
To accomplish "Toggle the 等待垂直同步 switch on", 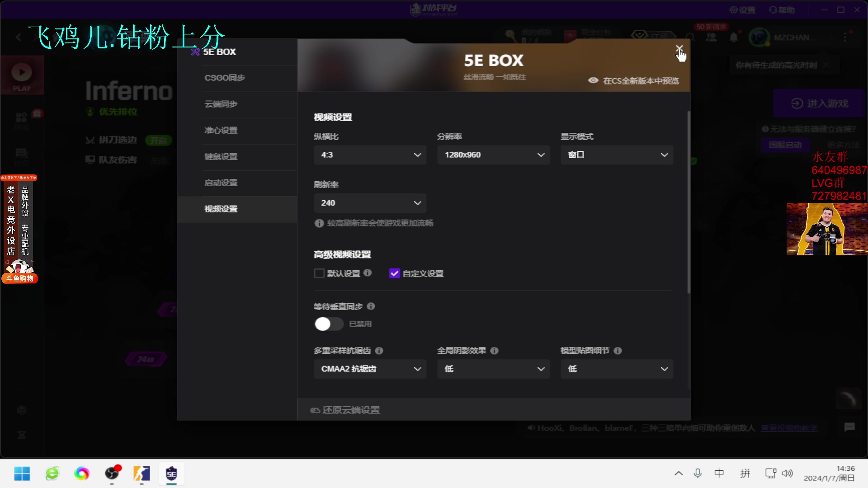I will point(329,324).
